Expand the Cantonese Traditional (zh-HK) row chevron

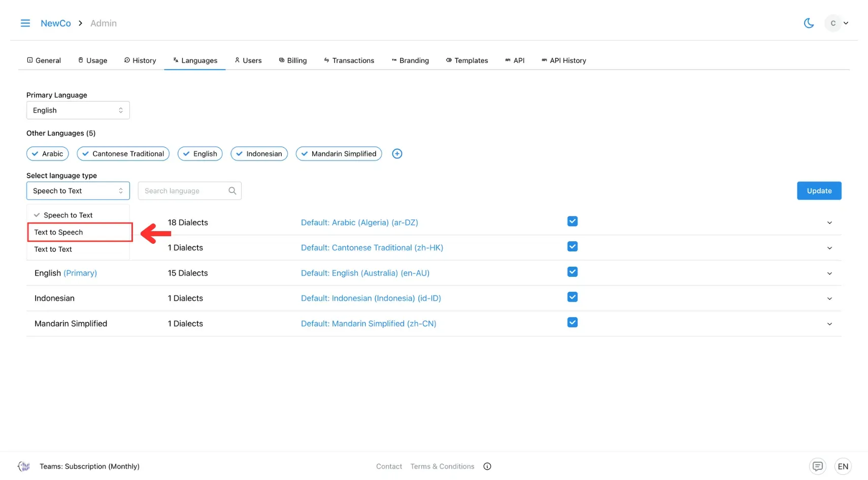[829, 248]
